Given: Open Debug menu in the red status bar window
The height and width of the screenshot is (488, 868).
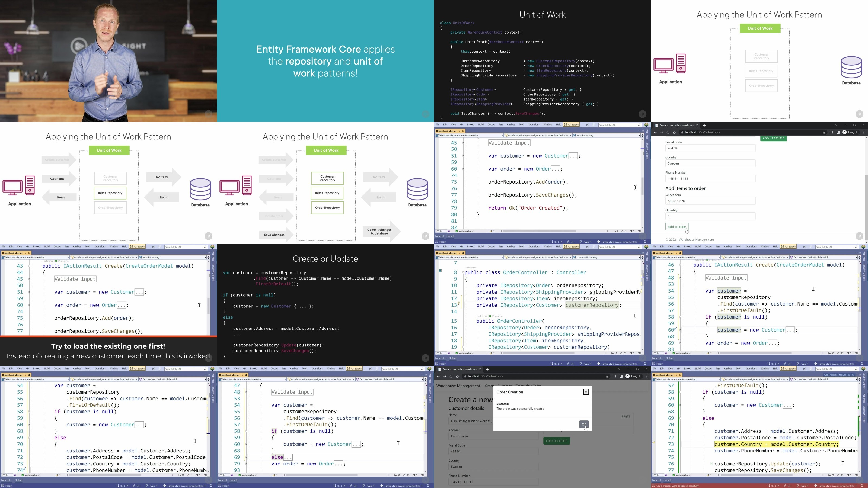Looking at the screenshot, I should tap(708, 368).
